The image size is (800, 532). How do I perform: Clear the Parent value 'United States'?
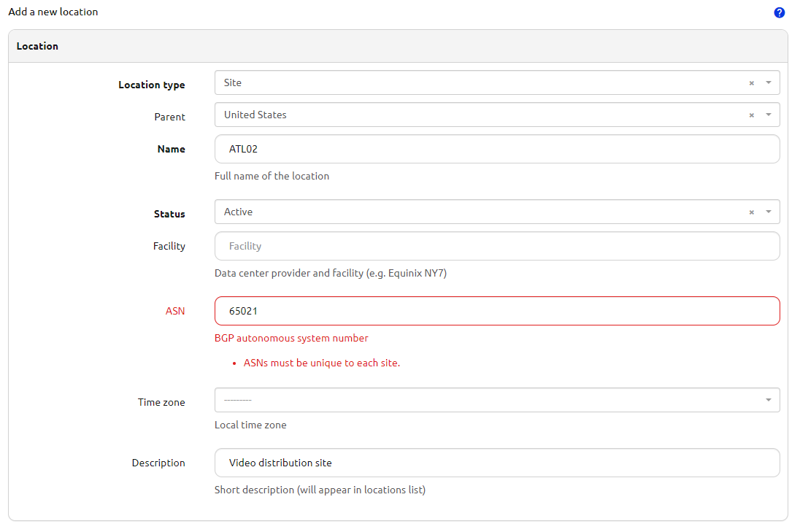(x=751, y=115)
